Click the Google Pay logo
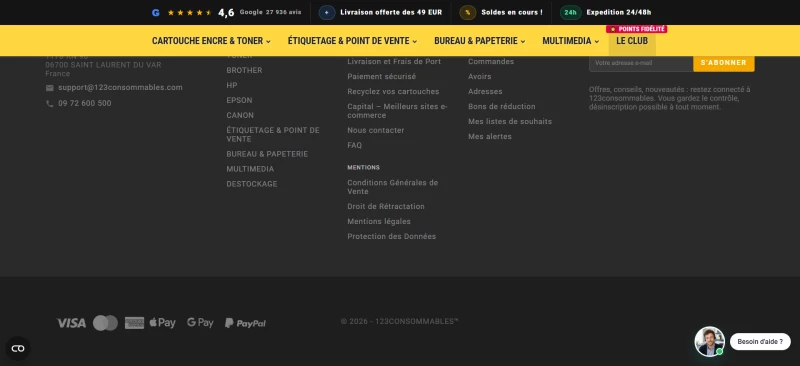The image size is (800, 366). (x=200, y=323)
